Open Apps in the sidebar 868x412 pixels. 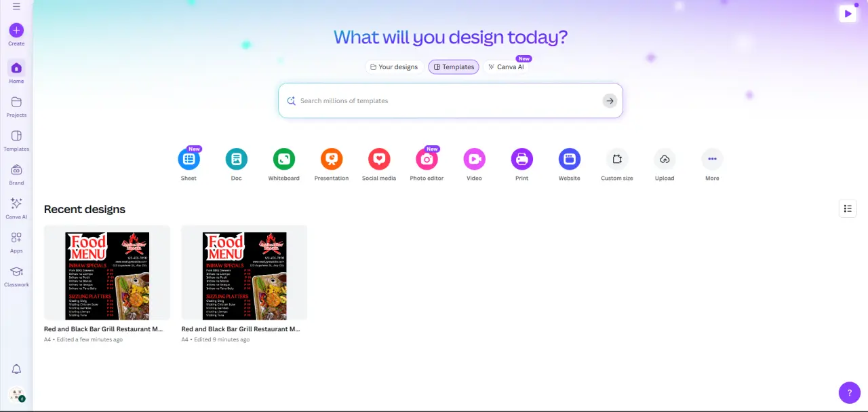[16, 242]
